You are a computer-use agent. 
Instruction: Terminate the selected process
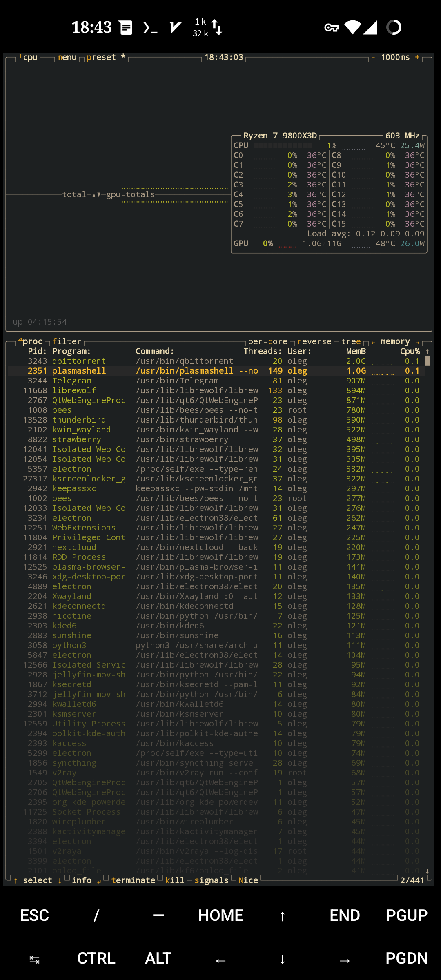pyautogui.click(x=133, y=880)
